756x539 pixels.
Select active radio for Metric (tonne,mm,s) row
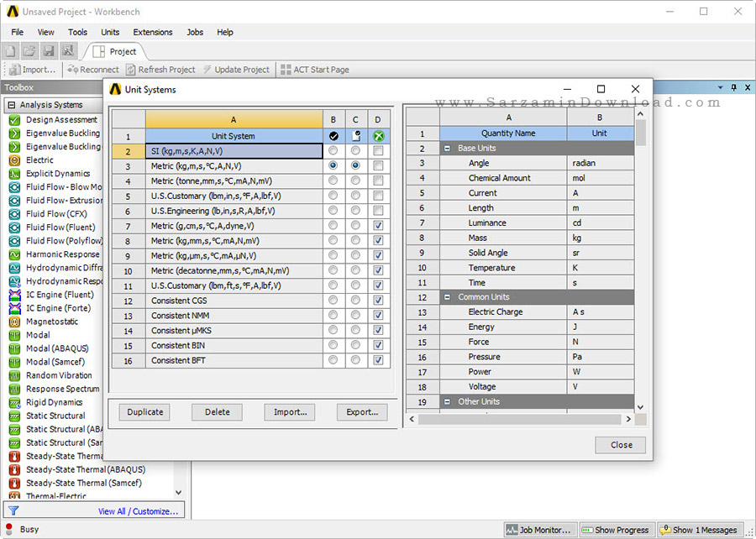pos(333,181)
